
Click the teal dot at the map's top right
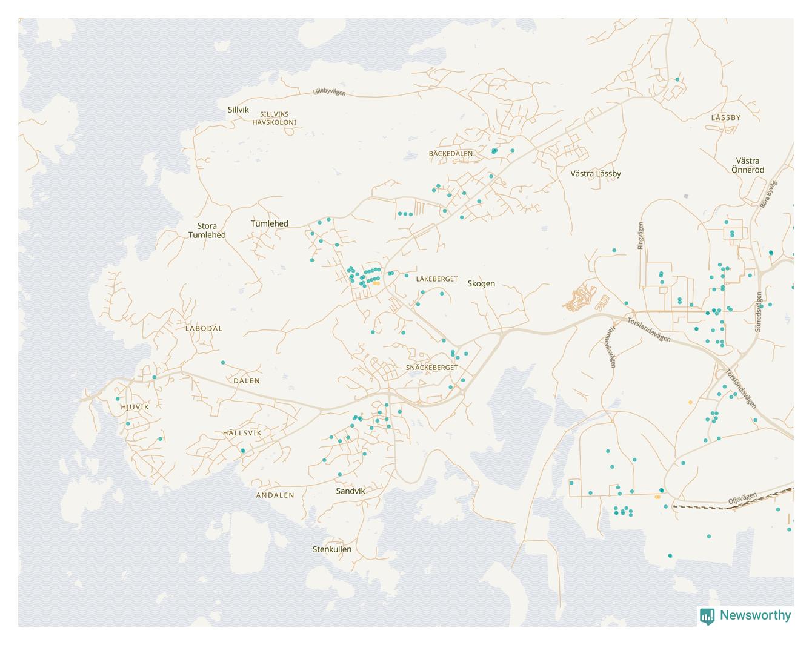pos(677,80)
